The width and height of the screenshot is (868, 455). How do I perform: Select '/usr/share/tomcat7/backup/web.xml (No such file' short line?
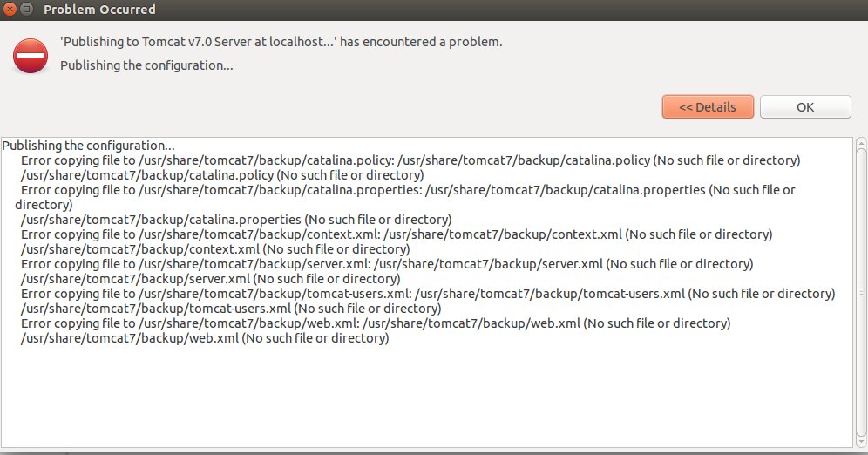[205, 338]
